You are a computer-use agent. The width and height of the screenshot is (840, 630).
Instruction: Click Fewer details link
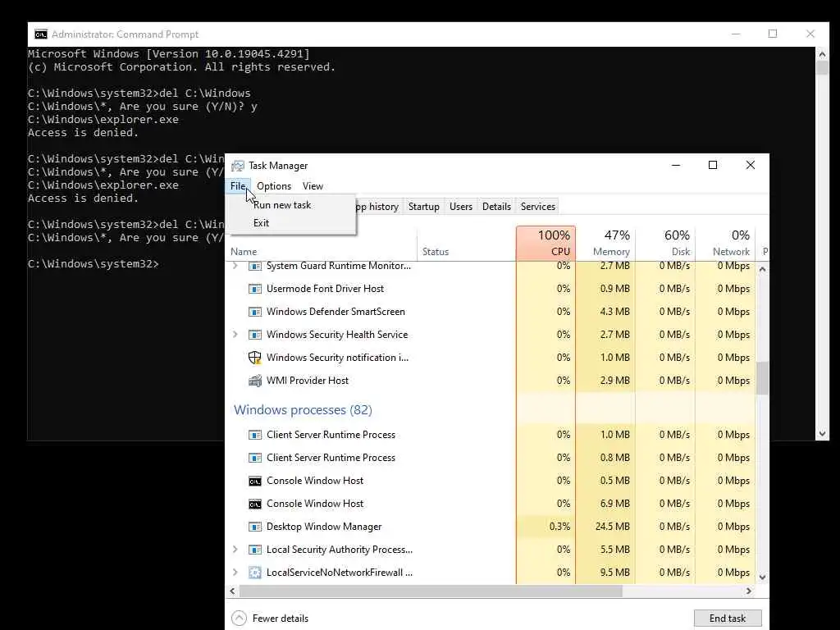click(281, 619)
